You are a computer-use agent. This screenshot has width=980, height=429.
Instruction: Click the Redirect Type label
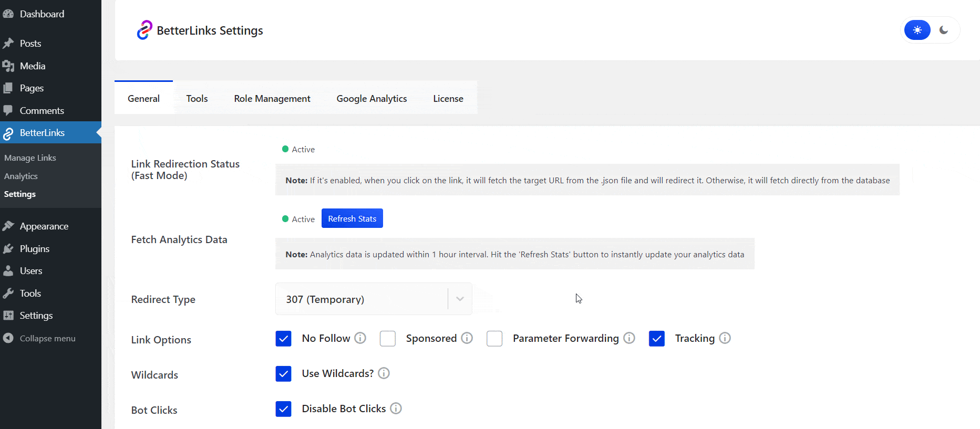(x=163, y=299)
